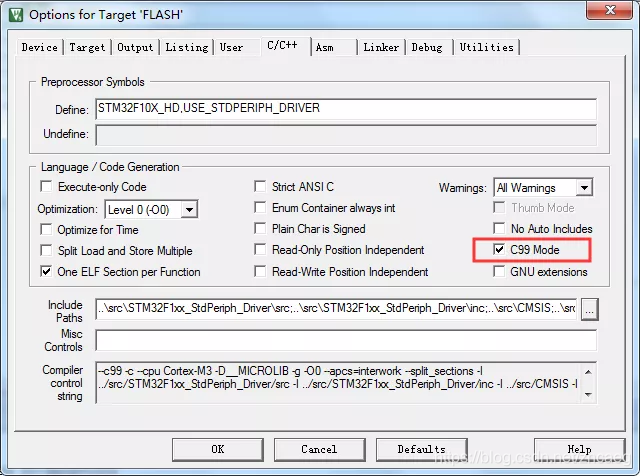Open Help for this dialog
Viewport: 640px width, 476px height.
coord(579,449)
